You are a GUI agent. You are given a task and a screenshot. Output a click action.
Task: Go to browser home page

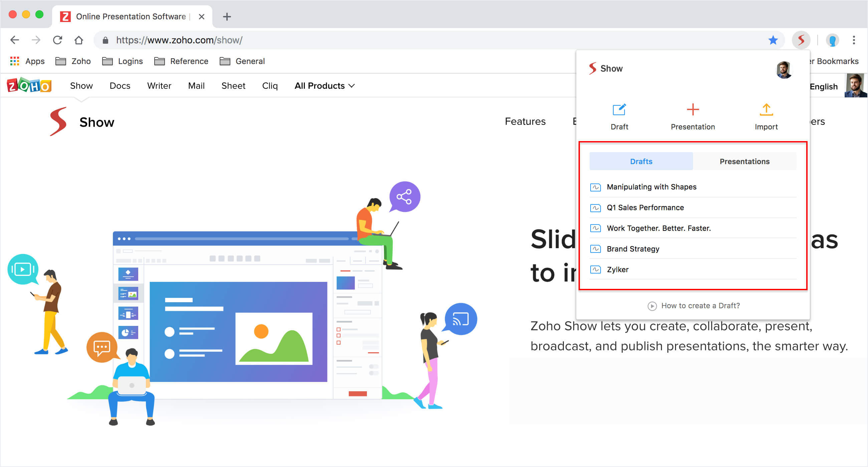(79, 40)
